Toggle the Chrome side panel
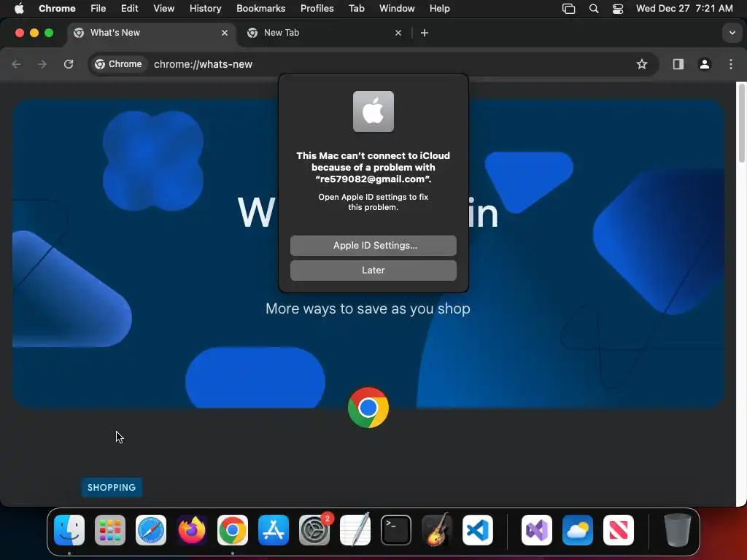The width and height of the screenshot is (747, 560). (x=678, y=64)
